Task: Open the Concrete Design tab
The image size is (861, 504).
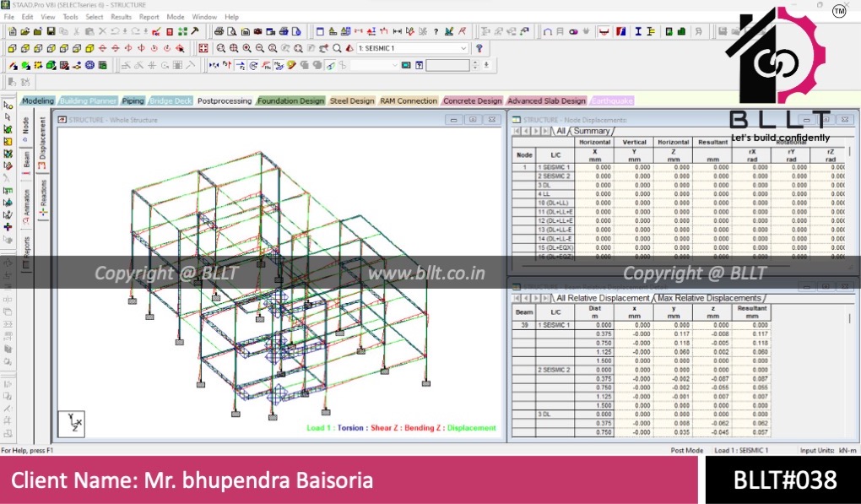Action: (473, 101)
